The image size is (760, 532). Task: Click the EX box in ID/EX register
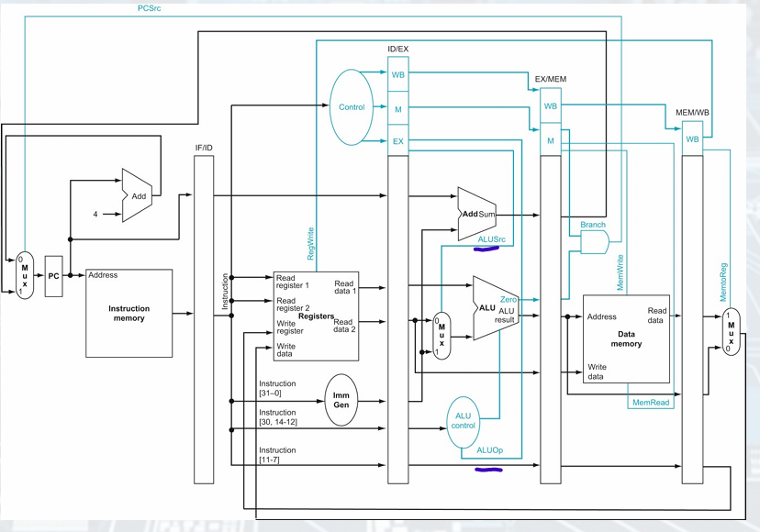tap(398, 141)
